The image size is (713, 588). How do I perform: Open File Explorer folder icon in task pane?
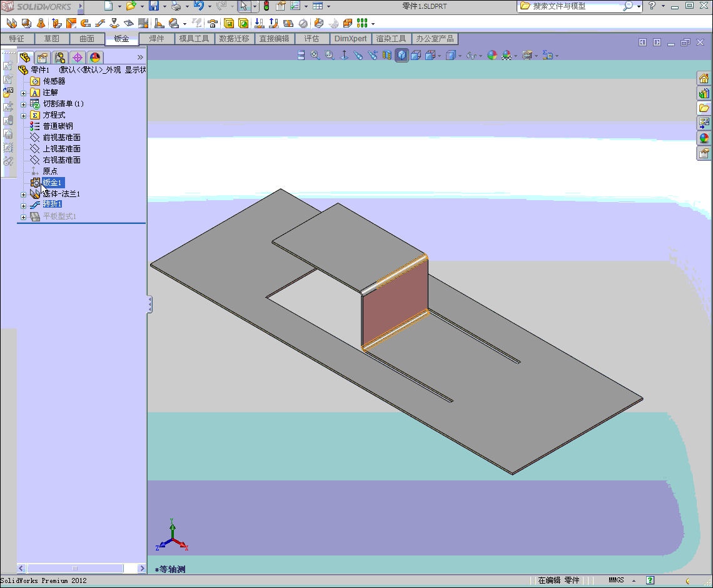(x=704, y=108)
